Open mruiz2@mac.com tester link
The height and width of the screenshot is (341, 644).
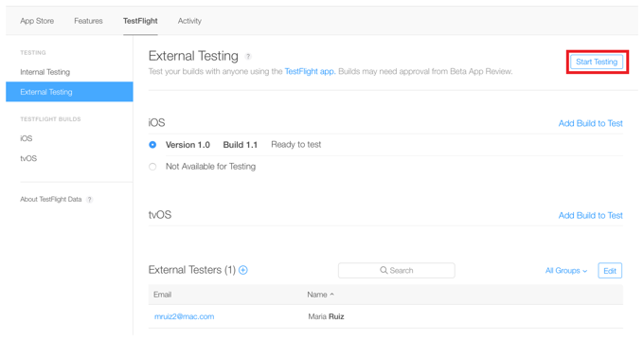click(185, 316)
